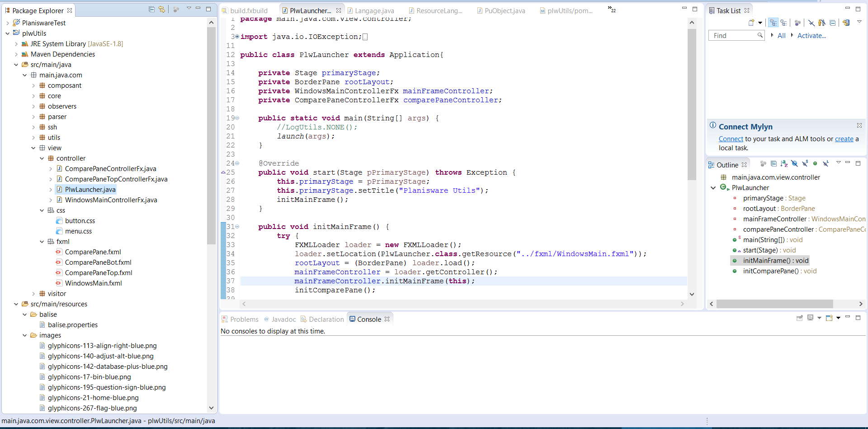Image resolution: width=868 pixels, height=429 pixels.
Task: Click Package Explorer vertical scrollbar
Action: (211, 135)
